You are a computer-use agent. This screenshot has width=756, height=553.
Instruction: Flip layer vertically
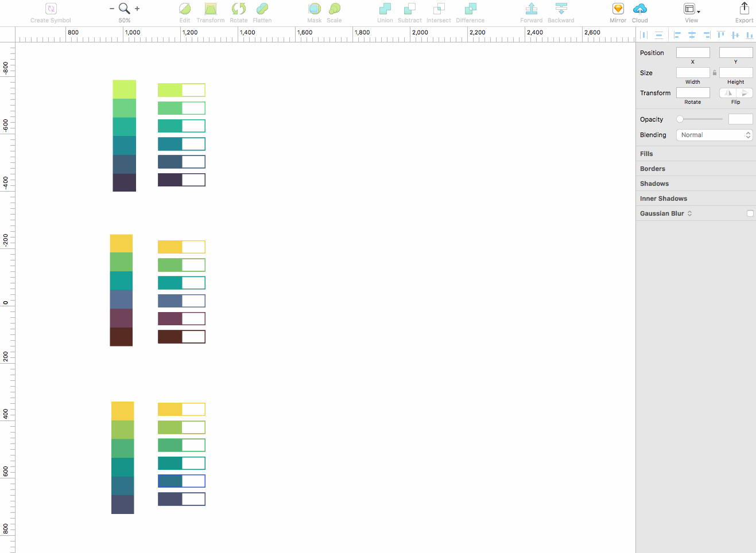pos(745,93)
